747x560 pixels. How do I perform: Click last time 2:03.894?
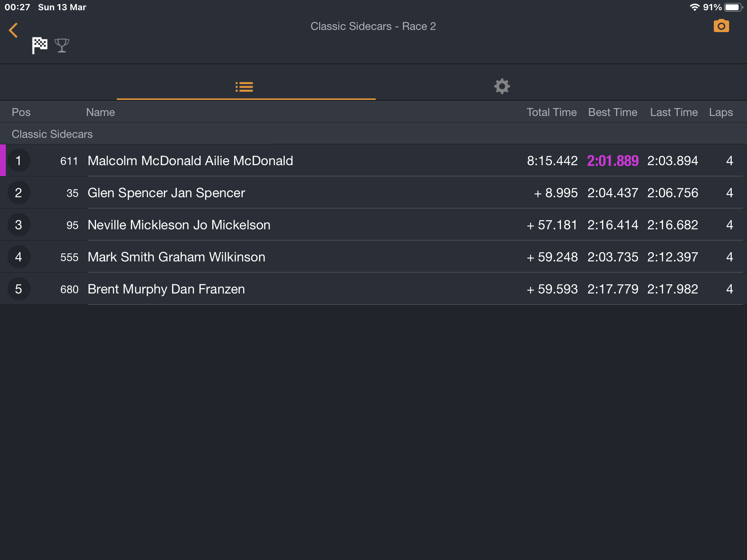tap(673, 161)
